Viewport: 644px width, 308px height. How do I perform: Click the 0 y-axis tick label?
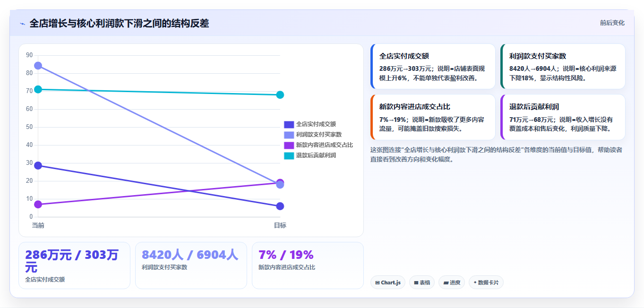31,217
